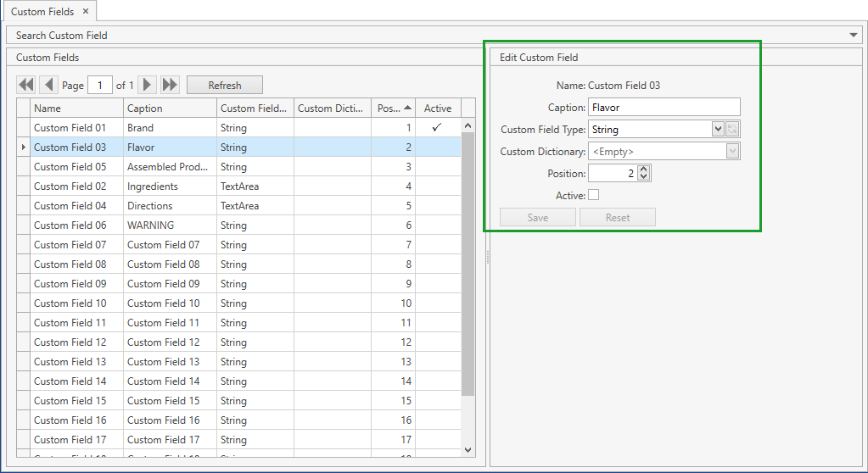Click the Reset button
This screenshot has height=473, width=868.
pyautogui.click(x=617, y=218)
